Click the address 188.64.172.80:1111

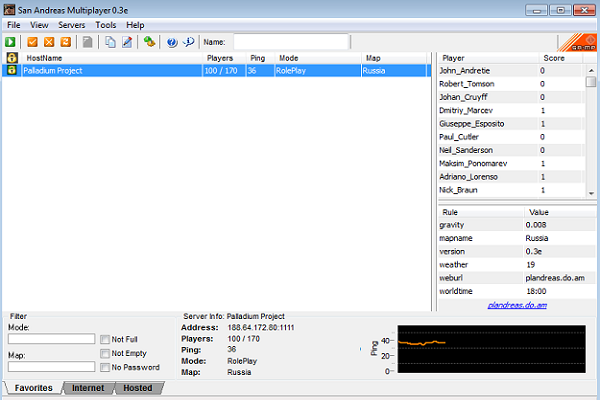[261, 328]
